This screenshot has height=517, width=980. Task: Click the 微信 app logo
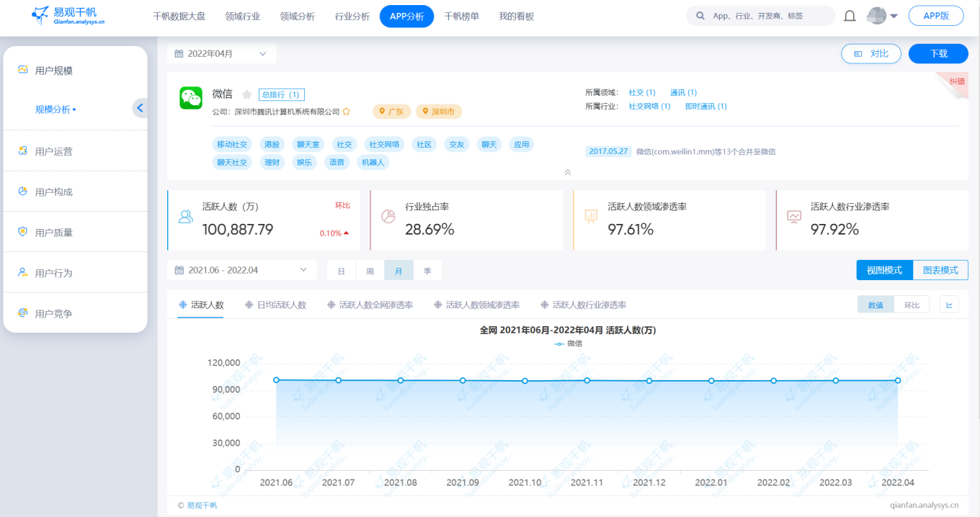(191, 98)
